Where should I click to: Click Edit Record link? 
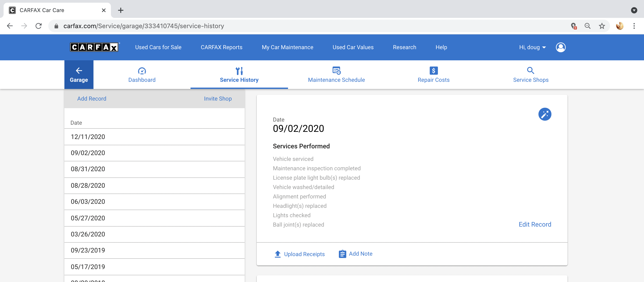pyautogui.click(x=535, y=224)
